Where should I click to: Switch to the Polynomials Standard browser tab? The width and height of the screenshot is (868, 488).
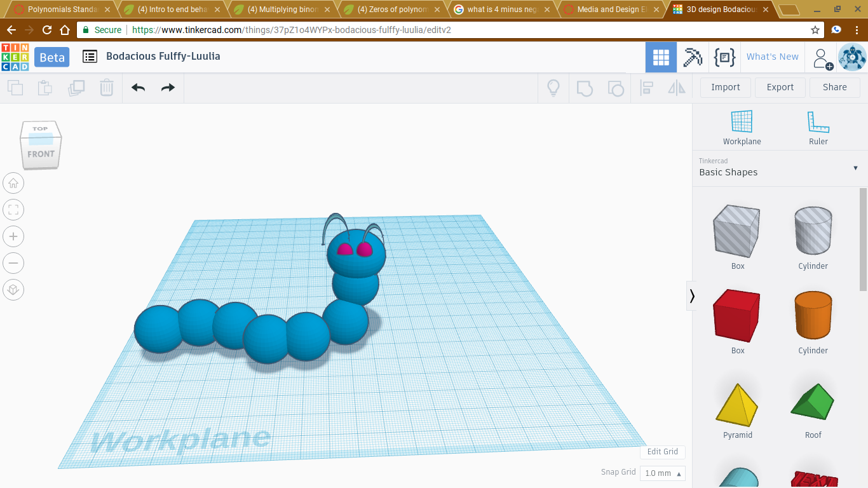[x=62, y=10]
